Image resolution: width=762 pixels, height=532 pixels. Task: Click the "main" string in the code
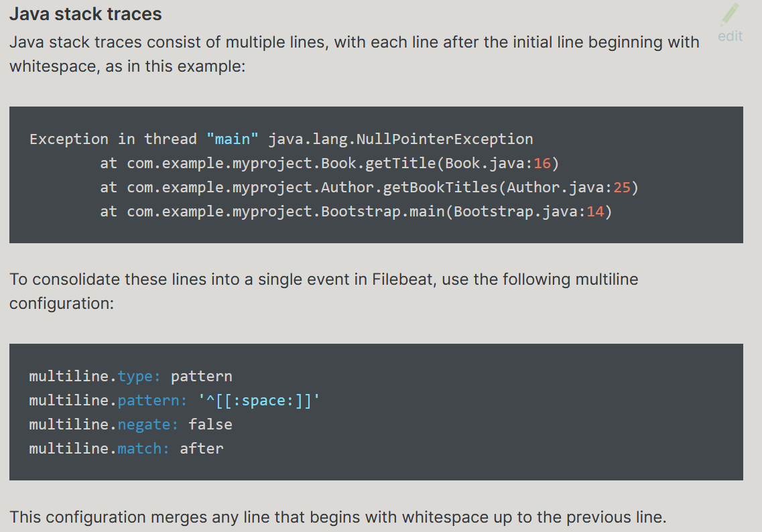point(233,139)
